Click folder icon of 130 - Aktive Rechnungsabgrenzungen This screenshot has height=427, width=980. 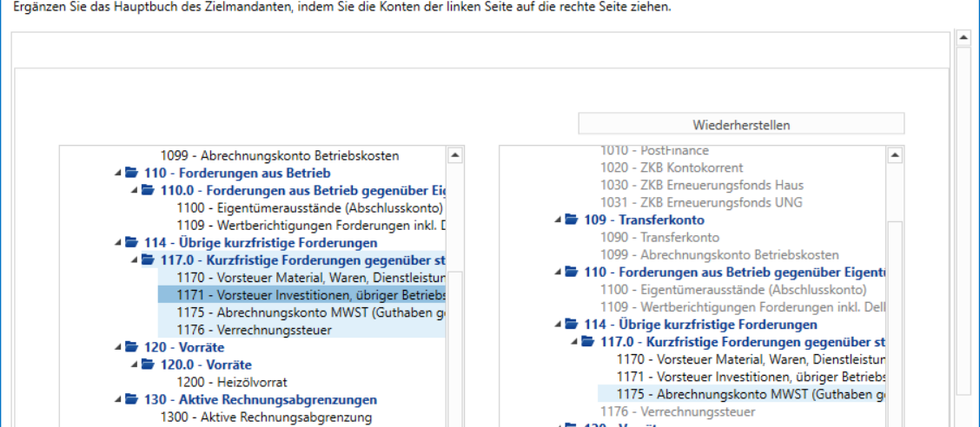point(130,399)
